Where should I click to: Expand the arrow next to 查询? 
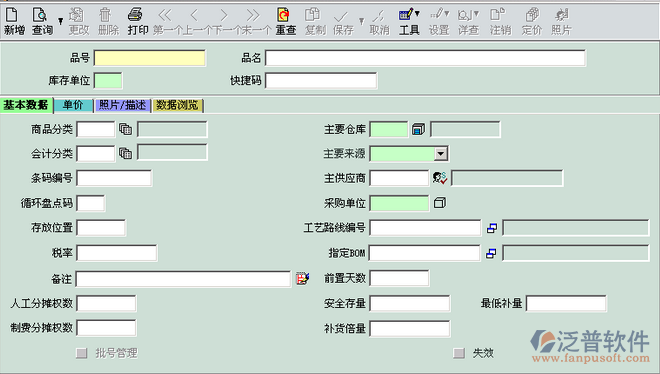60,21
